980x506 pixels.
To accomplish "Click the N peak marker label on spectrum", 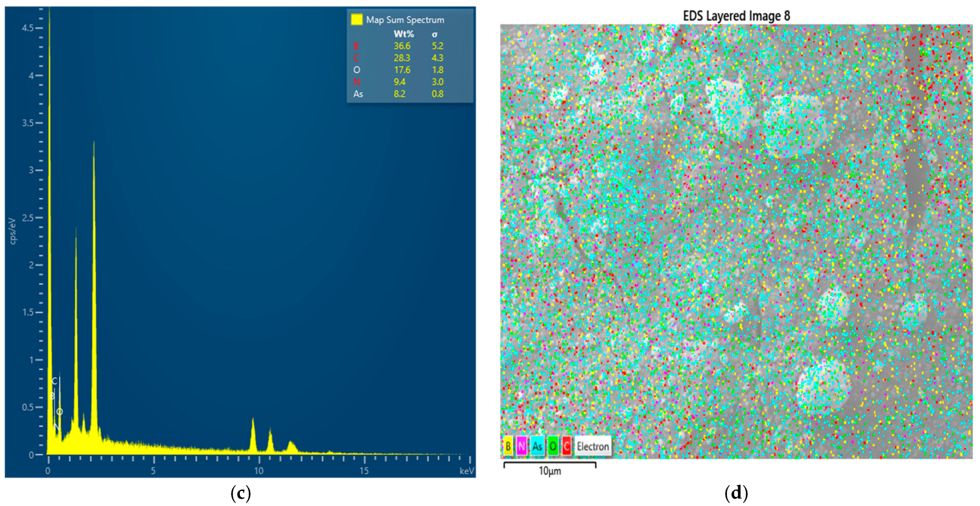I will 56,426.
